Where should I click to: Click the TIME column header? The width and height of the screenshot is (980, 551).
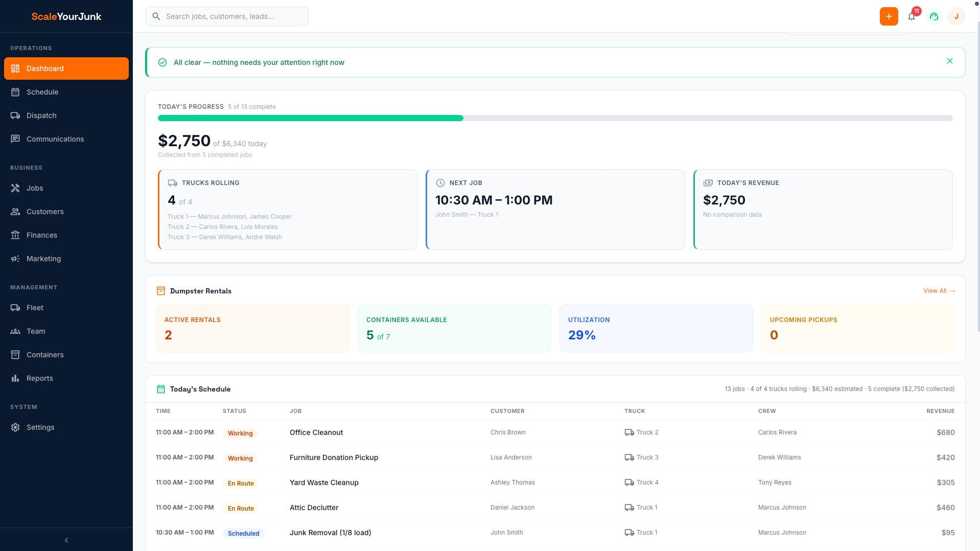pos(163,411)
